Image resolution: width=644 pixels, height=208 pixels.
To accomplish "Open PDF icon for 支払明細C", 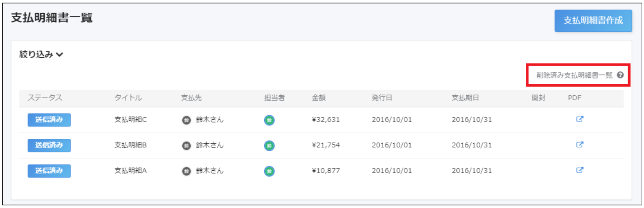I will click(580, 119).
